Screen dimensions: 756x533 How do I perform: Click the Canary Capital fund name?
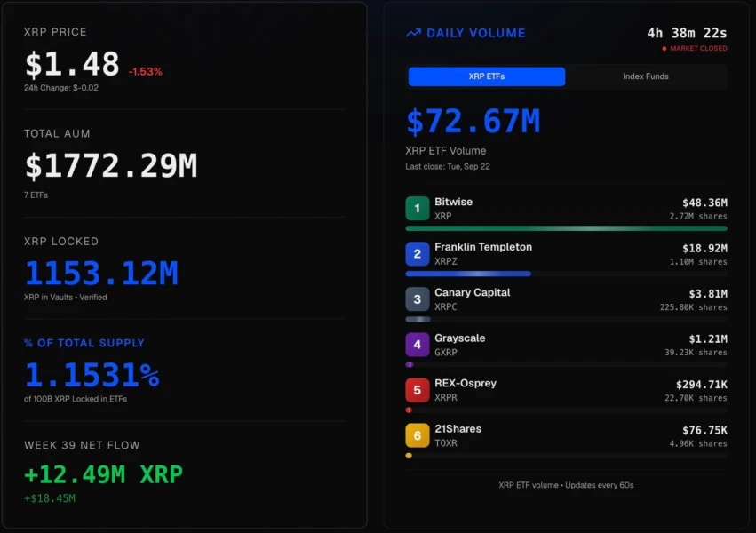tap(472, 292)
